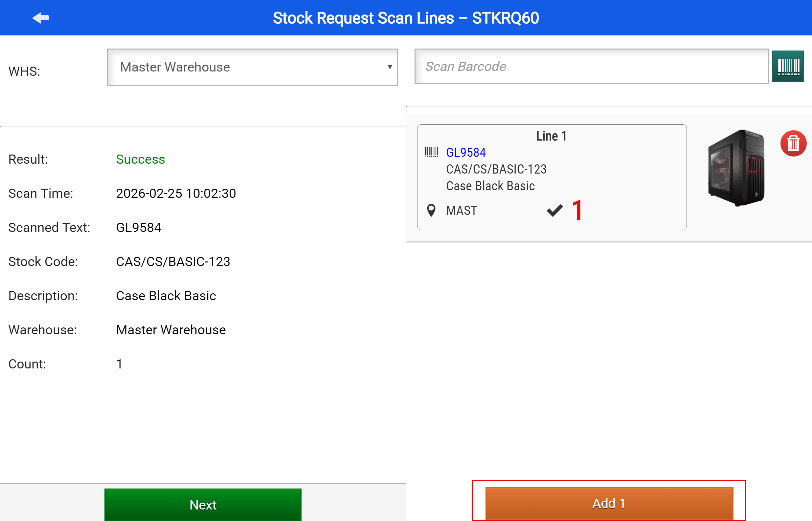Click the location pin icon near MAST
The width and height of the screenshot is (812, 521).
[431, 210]
